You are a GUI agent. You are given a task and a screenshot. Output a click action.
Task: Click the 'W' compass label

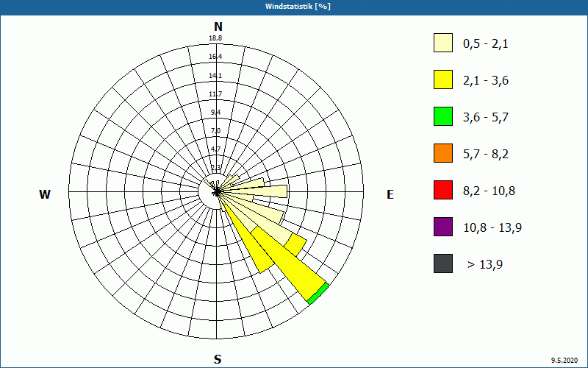(x=45, y=194)
